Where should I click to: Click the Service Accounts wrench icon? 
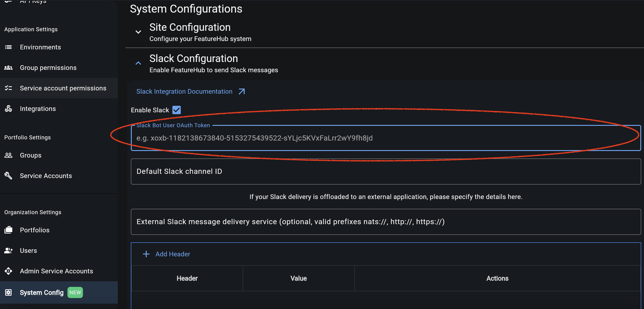[x=8, y=176]
